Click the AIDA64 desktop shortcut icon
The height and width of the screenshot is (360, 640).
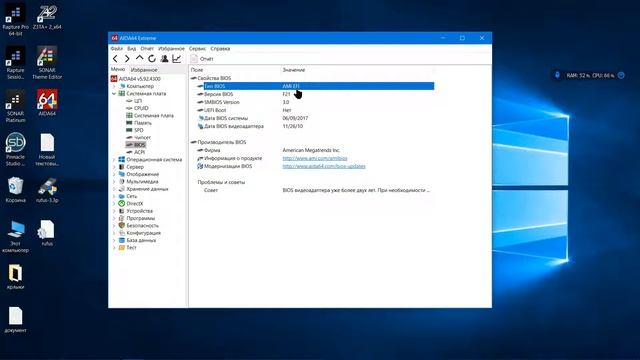47,103
